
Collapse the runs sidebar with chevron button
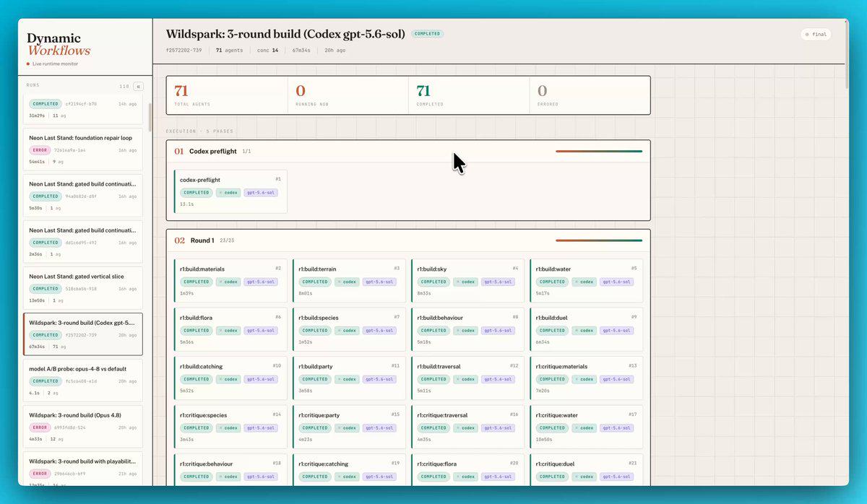click(139, 86)
